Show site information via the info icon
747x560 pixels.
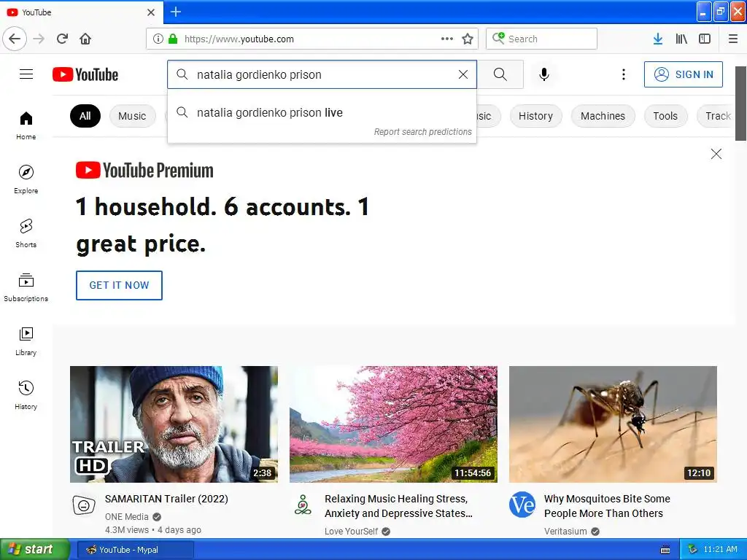point(158,39)
